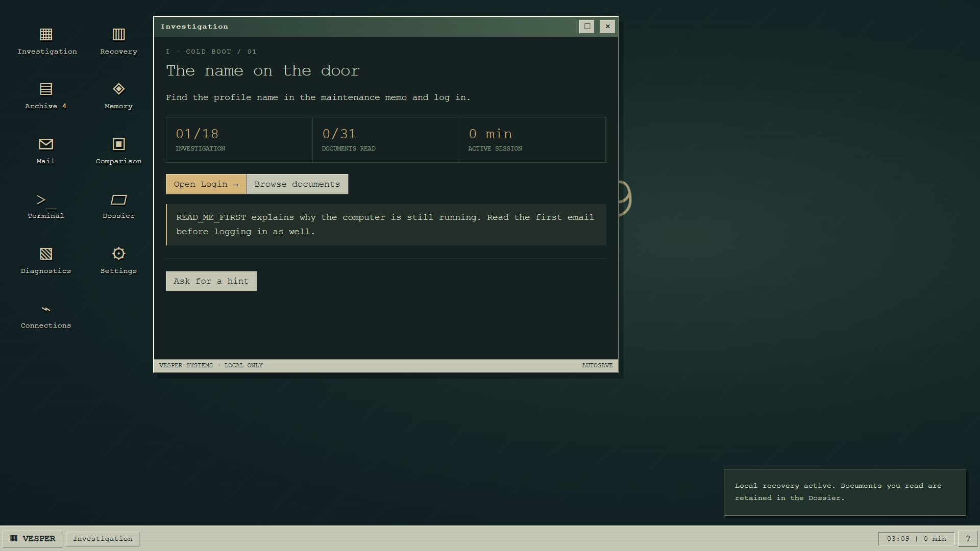This screenshot has width=980, height=551.
Task: Open the Archive 4 icon
Action: point(46,96)
